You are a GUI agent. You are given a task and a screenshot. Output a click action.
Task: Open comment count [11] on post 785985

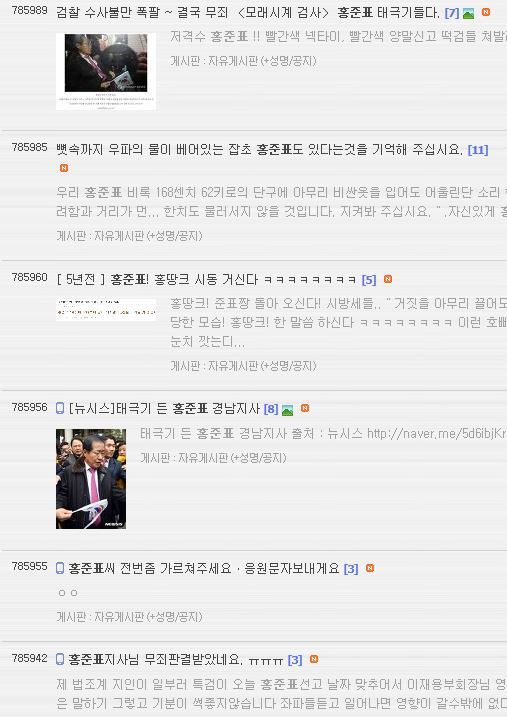point(478,150)
